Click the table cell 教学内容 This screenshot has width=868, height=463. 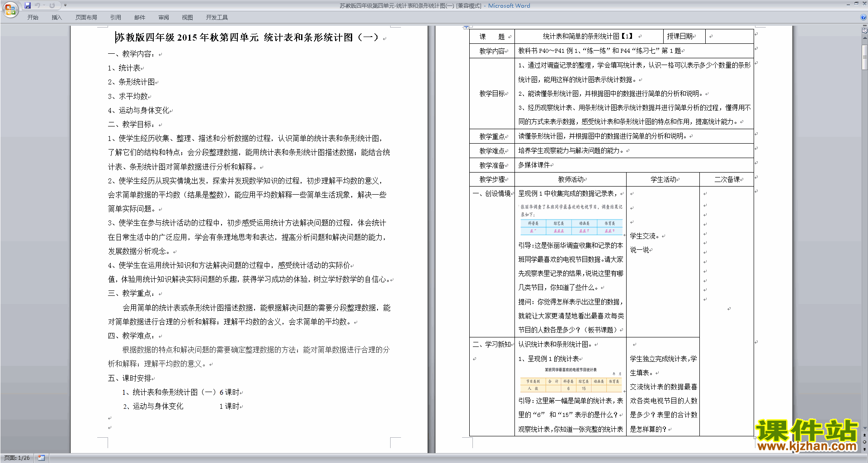[x=492, y=51]
